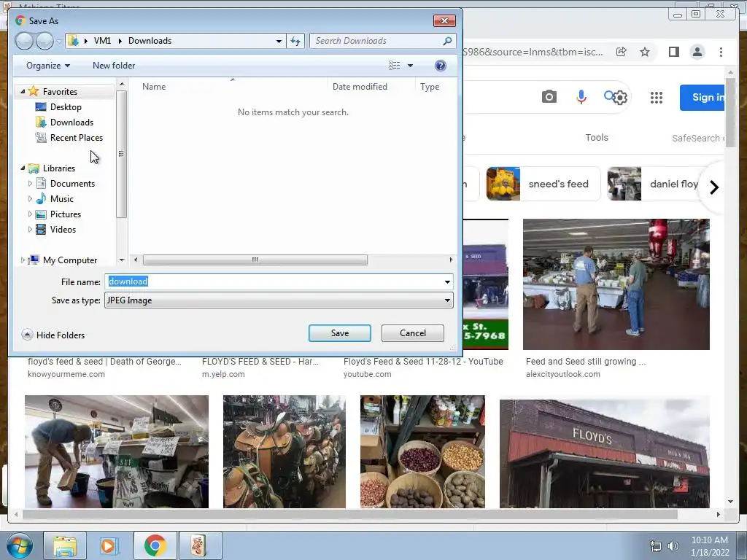Open Save as type combo box

279,300
